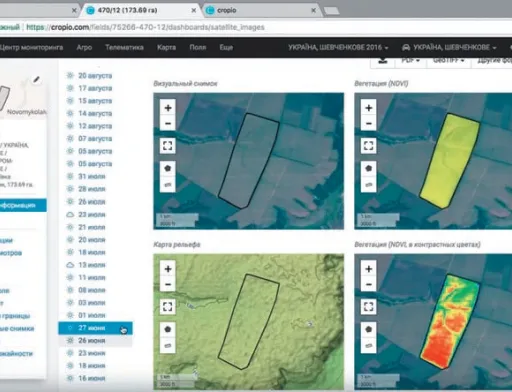Open the Центр мониторинга menu
This screenshot has height=392, width=512.
pyautogui.click(x=31, y=47)
